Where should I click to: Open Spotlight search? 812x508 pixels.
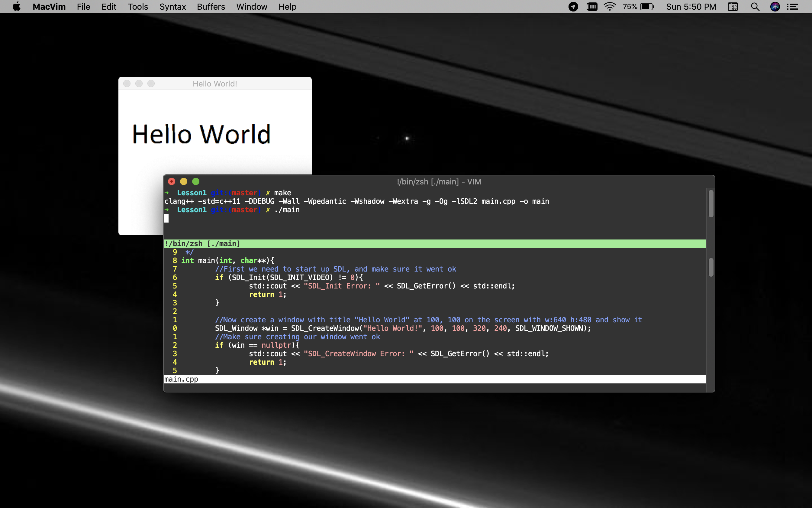(755, 7)
